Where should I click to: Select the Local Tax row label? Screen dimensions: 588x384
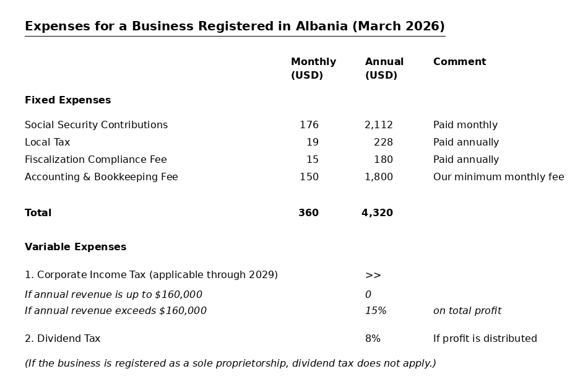coord(47,142)
